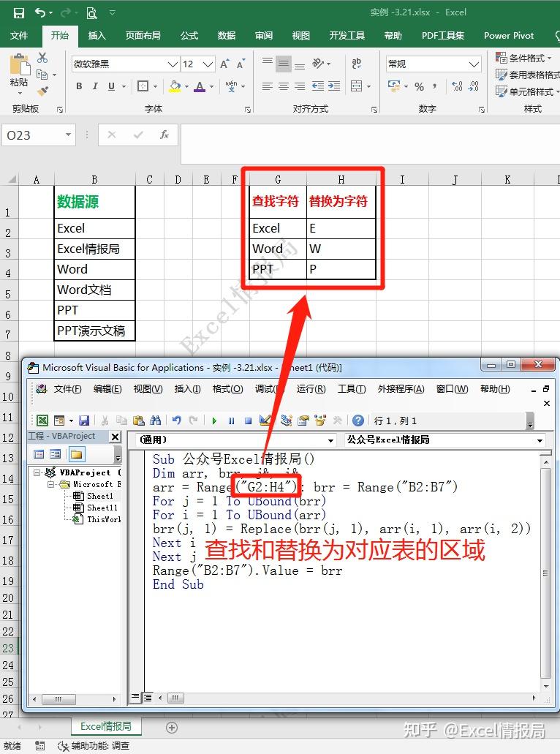Open the VBA editor 运行(R) menu
Screen dimensions: 560x754
click(311, 388)
